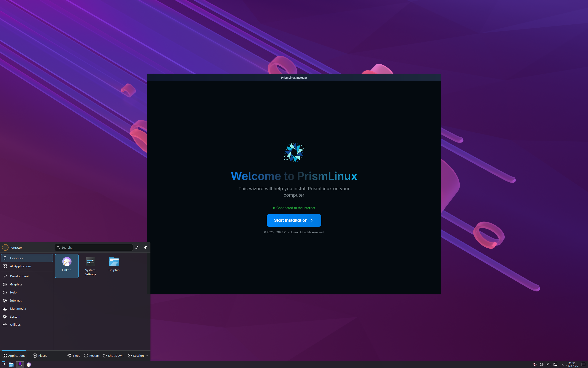Expand the Session options chevron

pos(147,356)
